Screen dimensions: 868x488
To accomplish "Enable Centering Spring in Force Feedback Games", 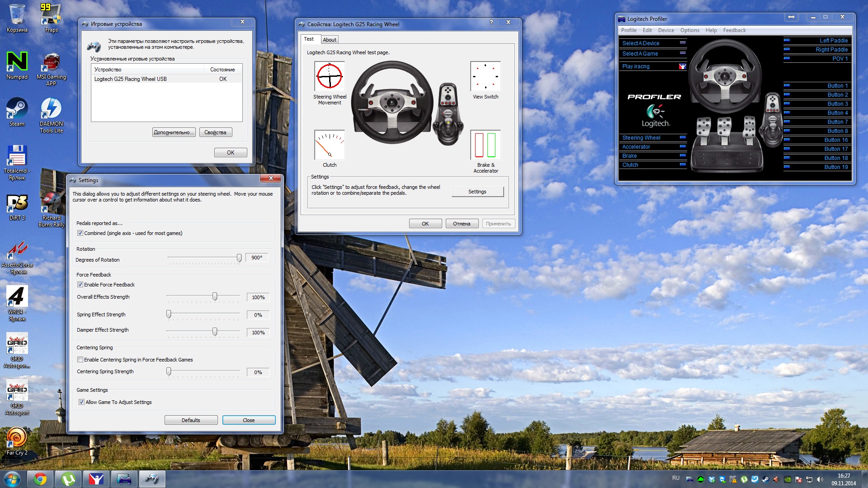I will (x=80, y=360).
